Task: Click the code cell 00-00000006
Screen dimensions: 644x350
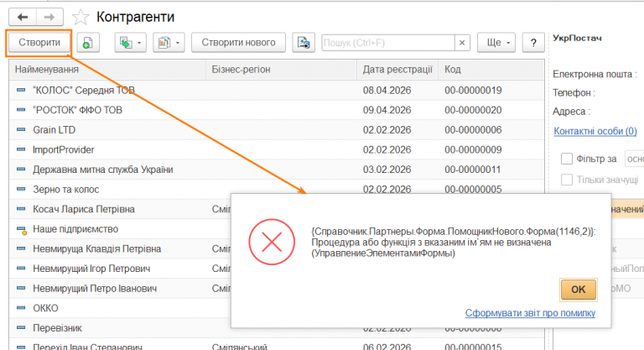Action: point(473,130)
